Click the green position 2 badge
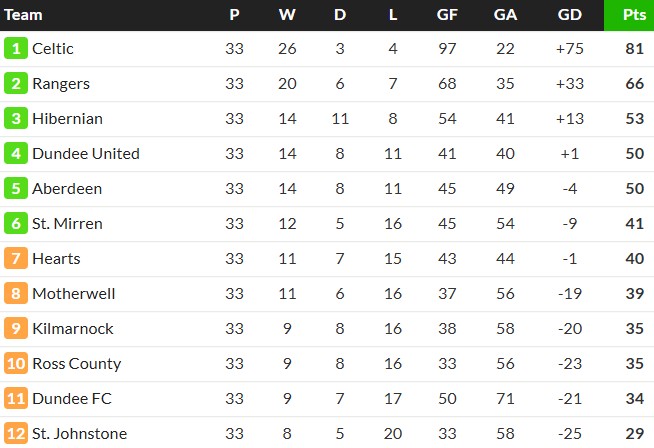The image size is (654, 448). pyautogui.click(x=16, y=83)
